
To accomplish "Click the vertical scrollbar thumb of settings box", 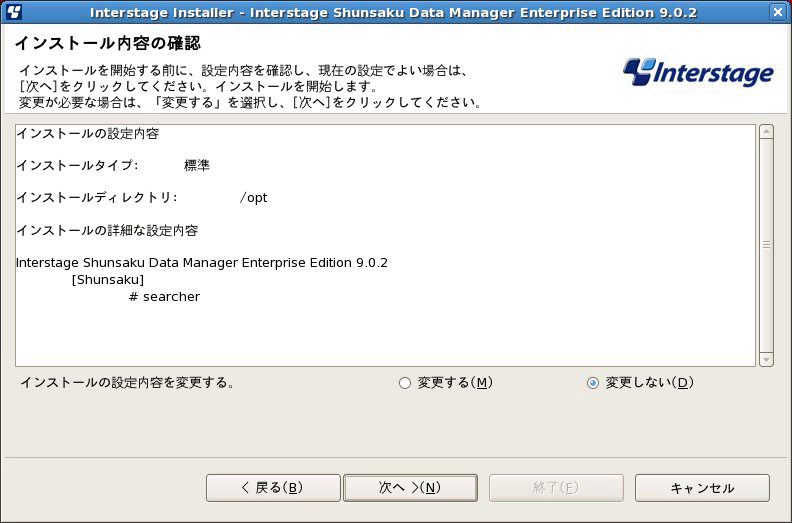I will [766, 246].
